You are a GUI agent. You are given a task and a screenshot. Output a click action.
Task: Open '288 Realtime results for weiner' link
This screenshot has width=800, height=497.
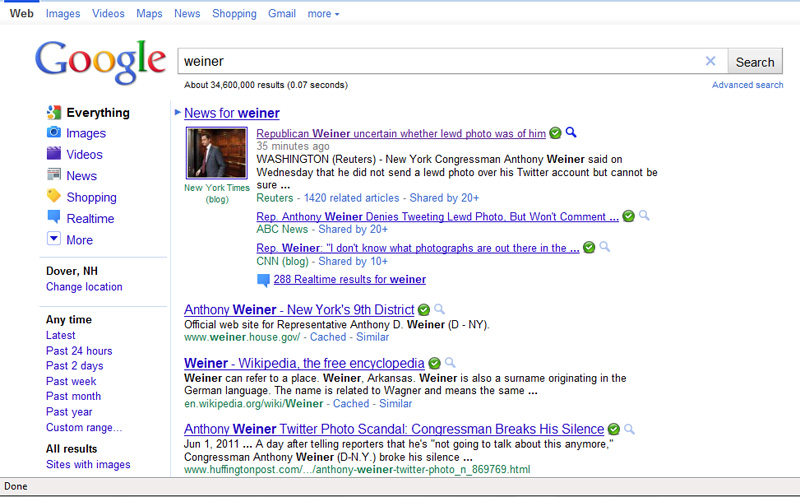pos(349,280)
